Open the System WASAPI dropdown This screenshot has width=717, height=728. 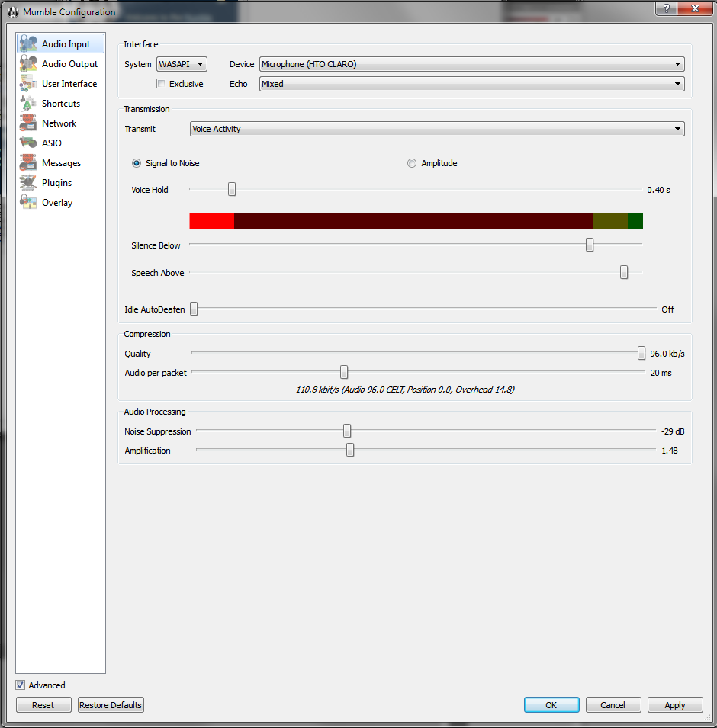click(182, 63)
